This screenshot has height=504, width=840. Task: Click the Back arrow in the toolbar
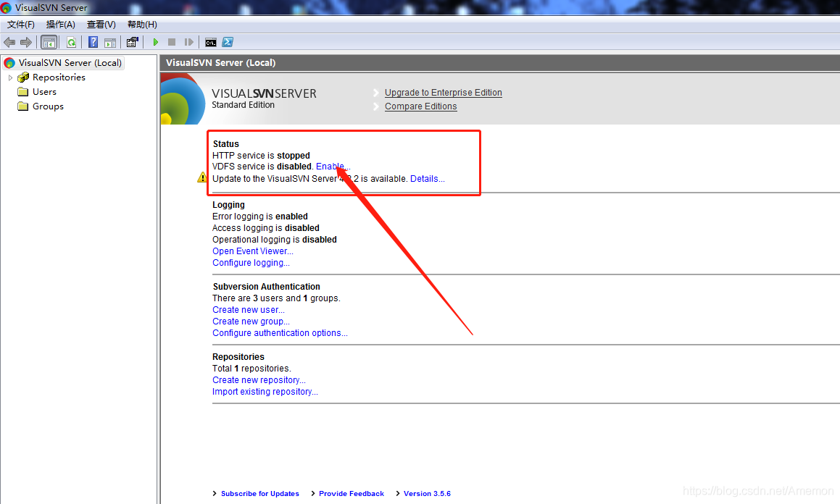pyautogui.click(x=9, y=42)
